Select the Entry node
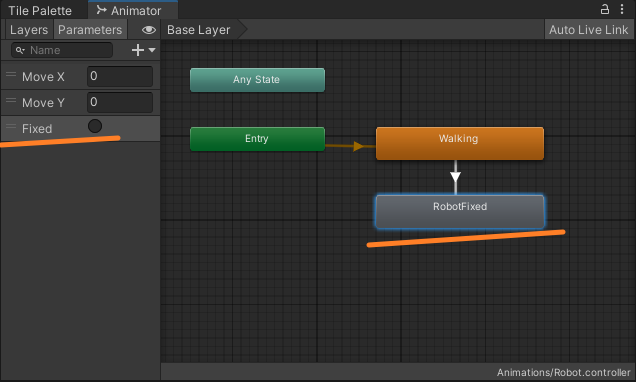This screenshot has width=636, height=382. pyautogui.click(x=257, y=139)
